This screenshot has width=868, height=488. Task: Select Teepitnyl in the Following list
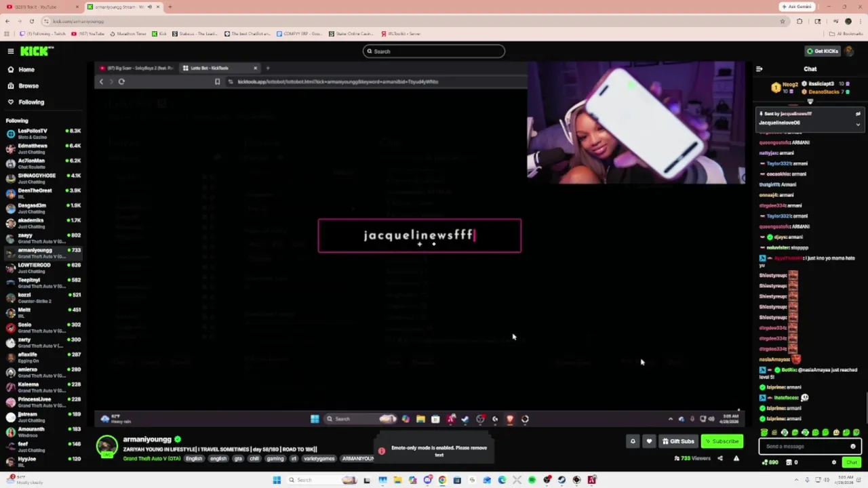point(43,283)
